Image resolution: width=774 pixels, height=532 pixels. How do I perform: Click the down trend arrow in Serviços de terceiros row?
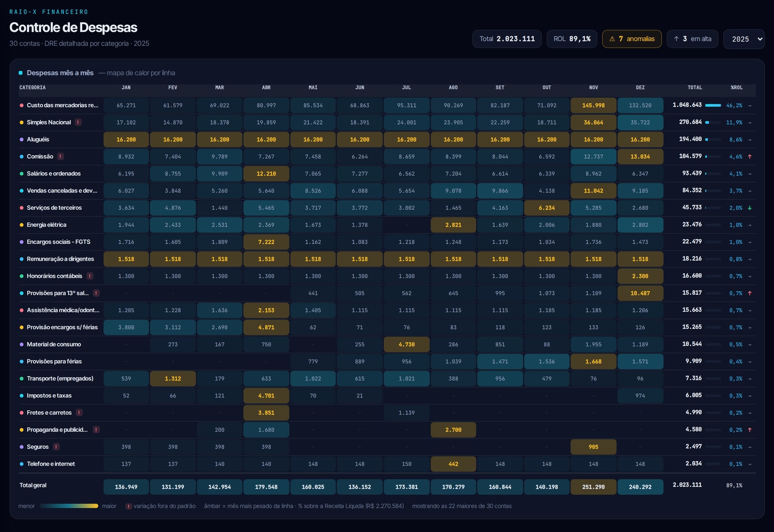(750, 207)
